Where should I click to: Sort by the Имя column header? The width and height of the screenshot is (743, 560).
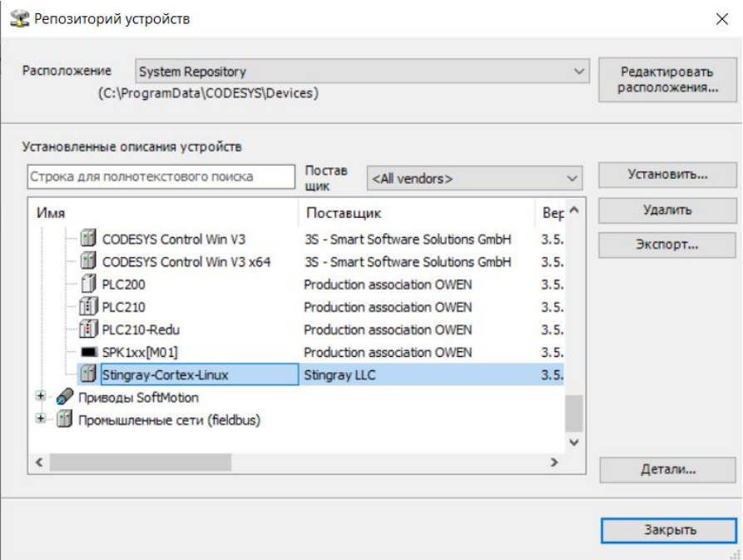(162, 214)
